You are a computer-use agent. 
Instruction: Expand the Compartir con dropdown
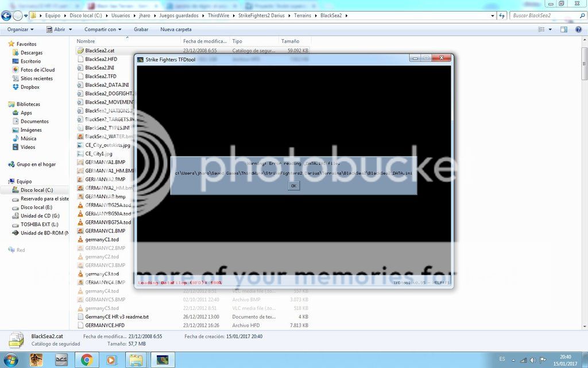click(103, 29)
